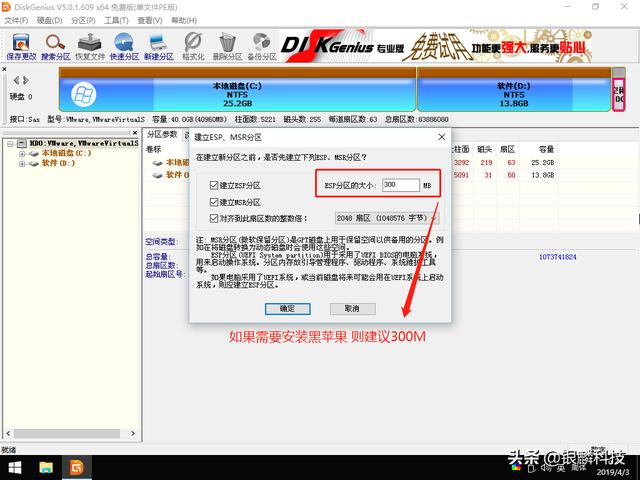Open the 硬盘(D) Disk menu

(49, 20)
